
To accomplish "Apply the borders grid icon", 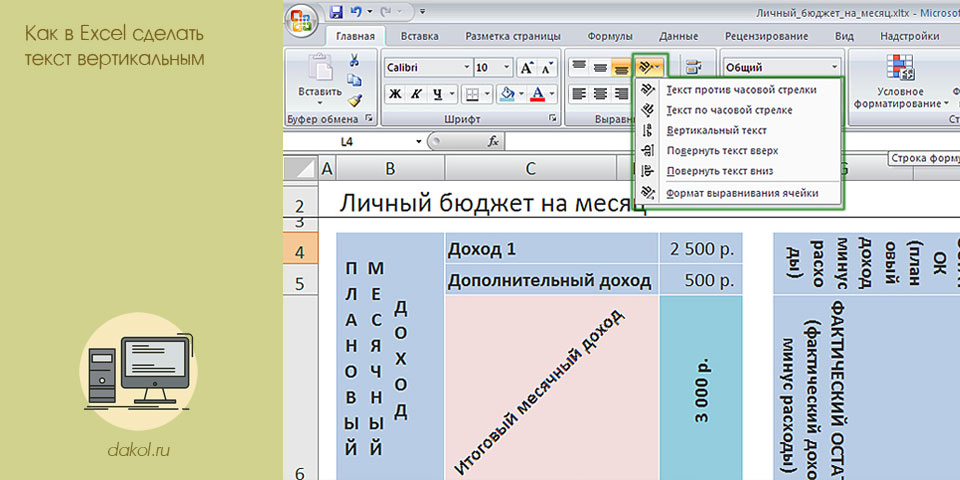I will [471, 94].
